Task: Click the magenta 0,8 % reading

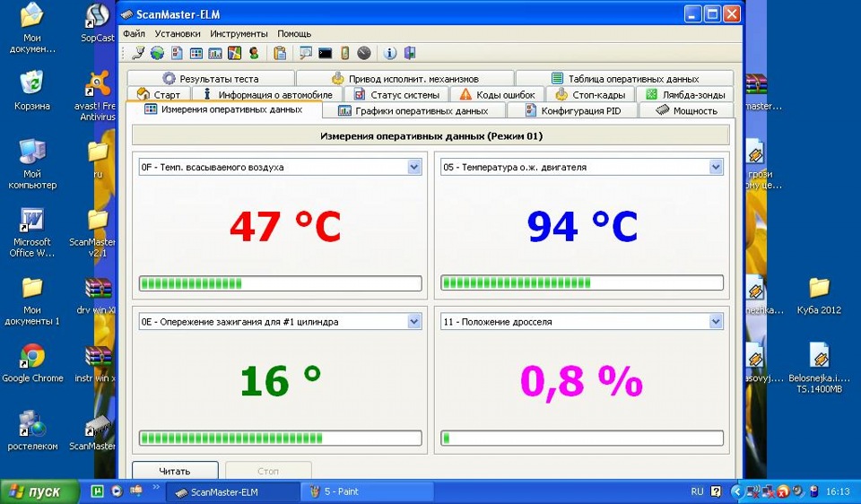Action: (581, 381)
